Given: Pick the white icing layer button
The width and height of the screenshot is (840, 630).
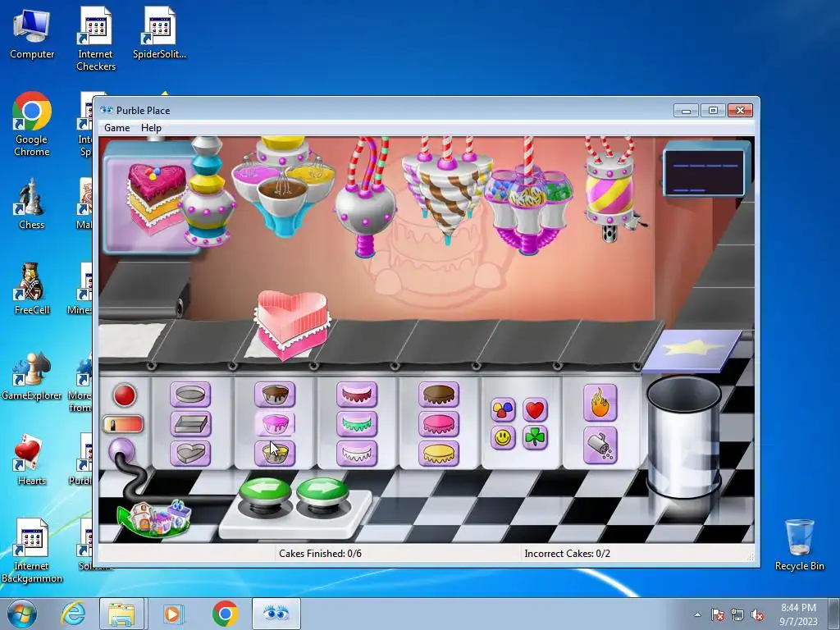Looking at the screenshot, I should (357, 453).
